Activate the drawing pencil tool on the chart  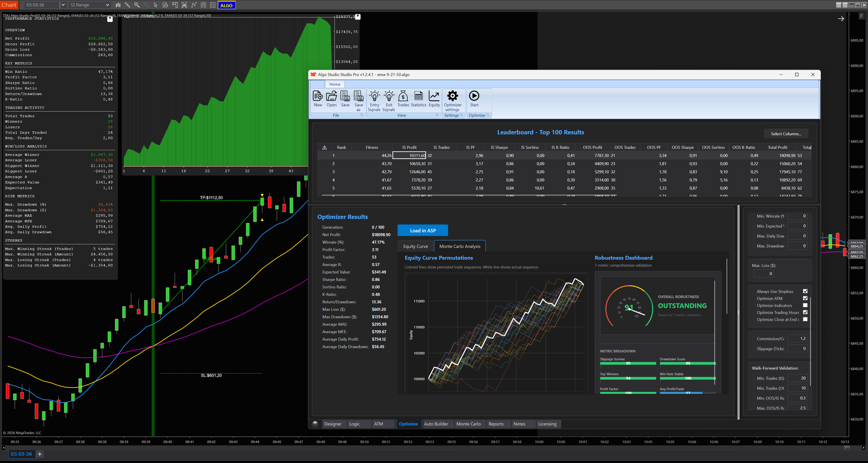coord(127,5)
